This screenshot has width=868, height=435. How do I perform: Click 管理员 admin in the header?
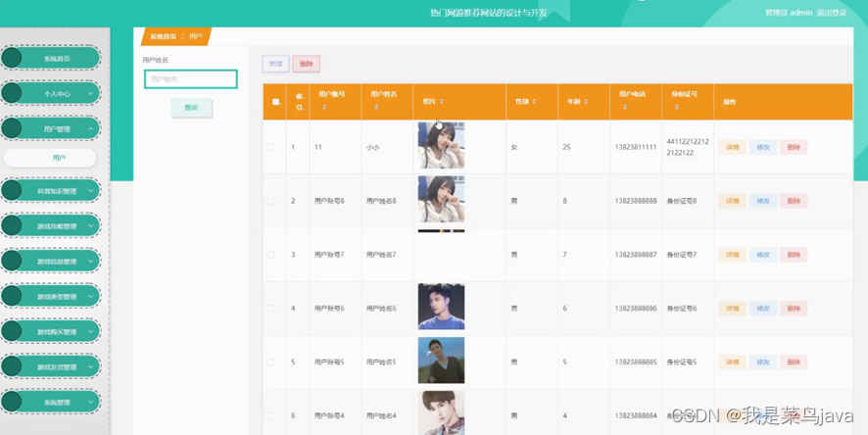click(x=789, y=13)
